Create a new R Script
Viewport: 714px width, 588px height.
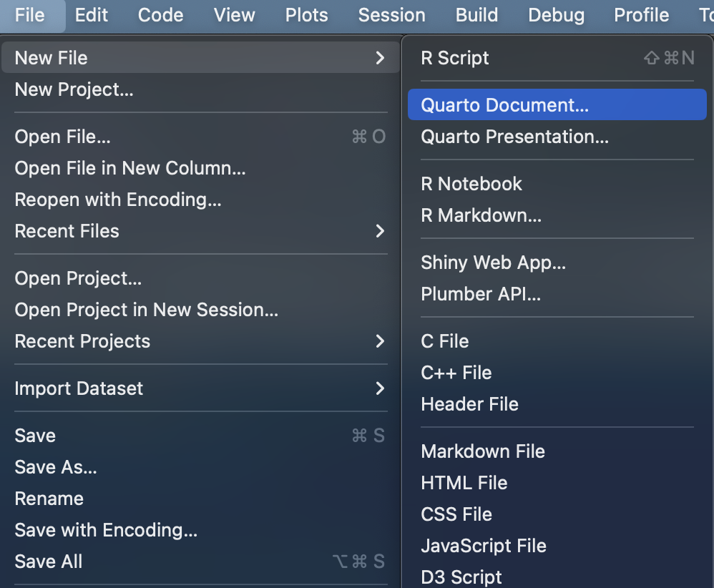[455, 58]
